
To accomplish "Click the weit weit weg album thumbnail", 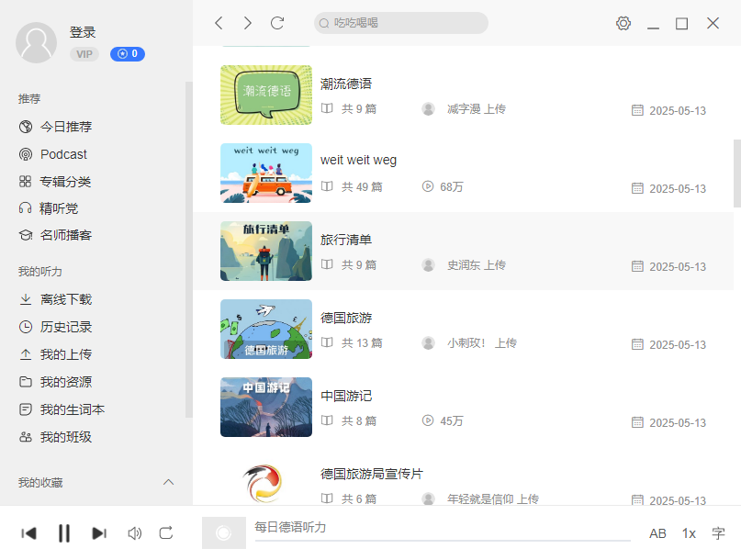I will coord(266,173).
